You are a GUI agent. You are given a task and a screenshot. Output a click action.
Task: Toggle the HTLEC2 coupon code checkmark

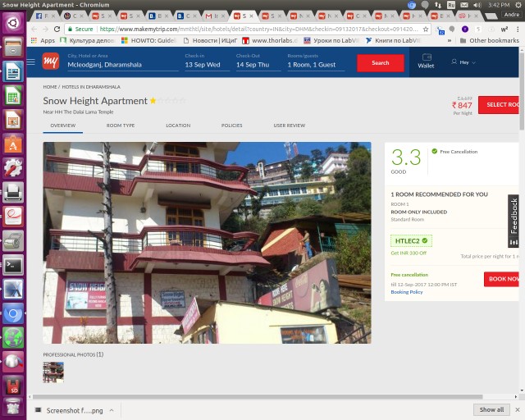[x=425, y=240]
